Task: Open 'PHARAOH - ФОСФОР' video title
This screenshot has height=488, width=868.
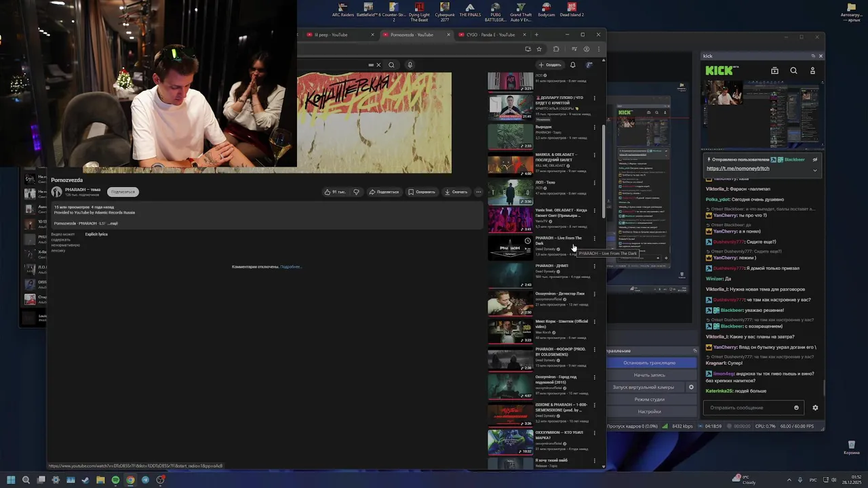Action: (560, 352)
